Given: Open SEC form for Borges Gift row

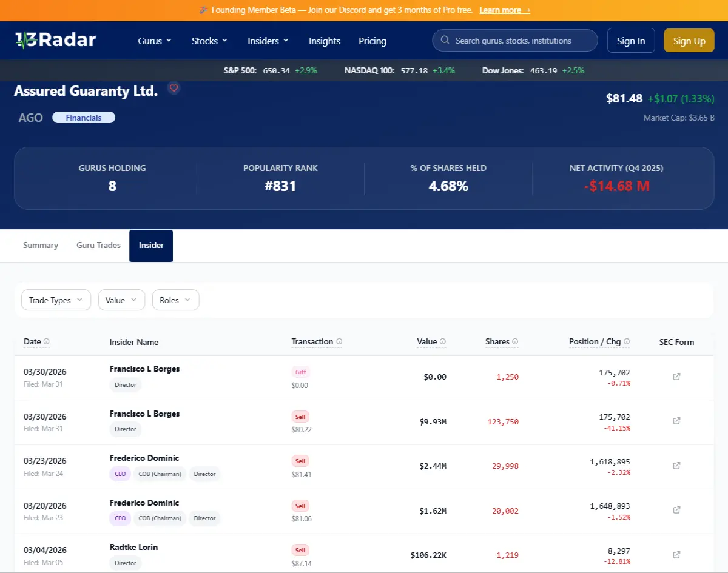Looking at the screenshot, I should pos(676,377).
